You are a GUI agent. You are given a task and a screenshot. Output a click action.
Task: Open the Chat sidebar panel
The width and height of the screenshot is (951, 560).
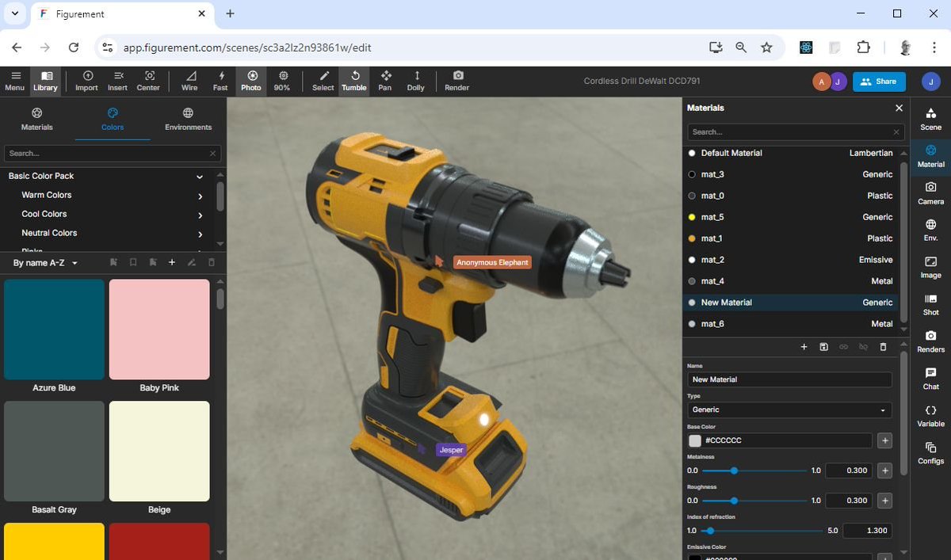pos(930,378)
